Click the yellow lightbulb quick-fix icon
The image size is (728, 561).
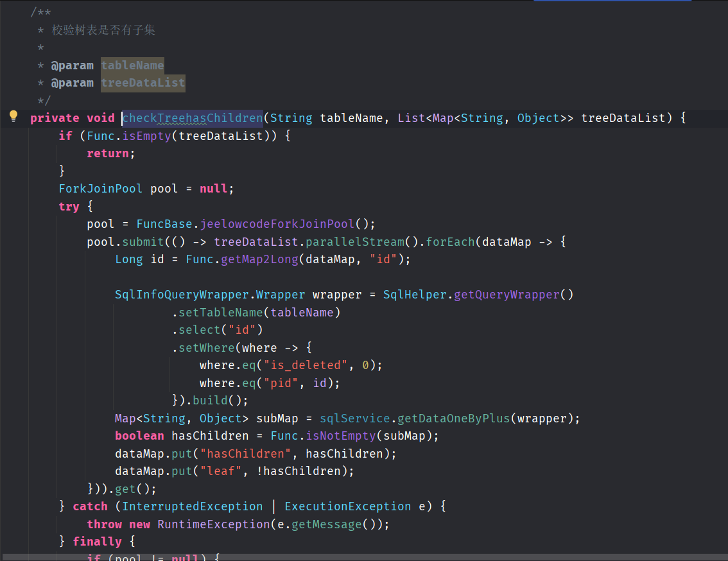(x=13, y=116)
